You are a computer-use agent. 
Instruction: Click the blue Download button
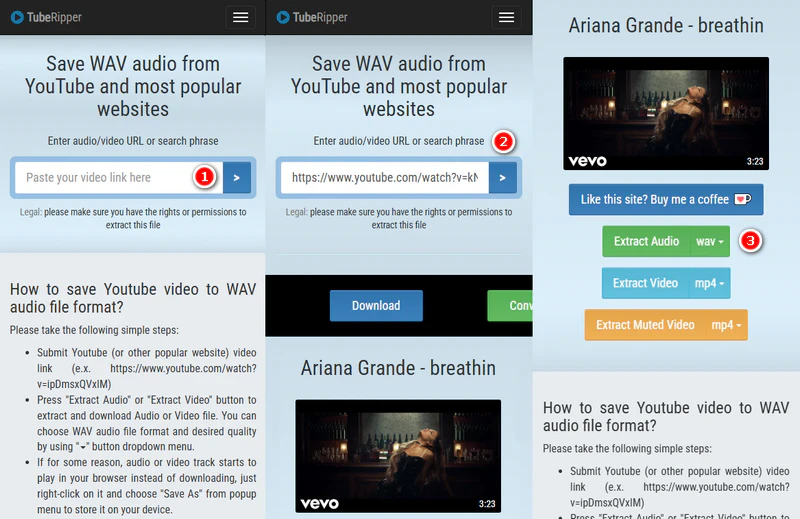point(376,306)
